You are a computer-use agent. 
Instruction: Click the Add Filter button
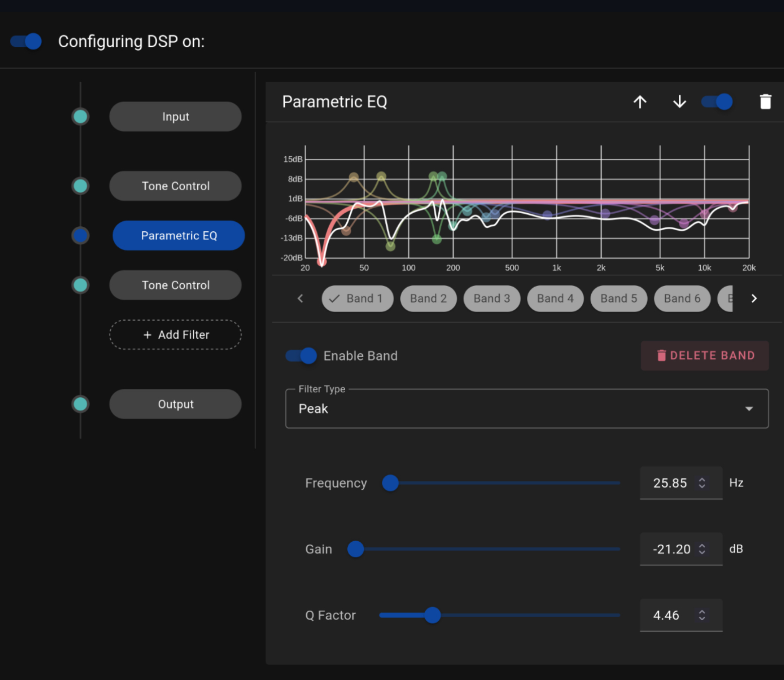tap(175, 335)
